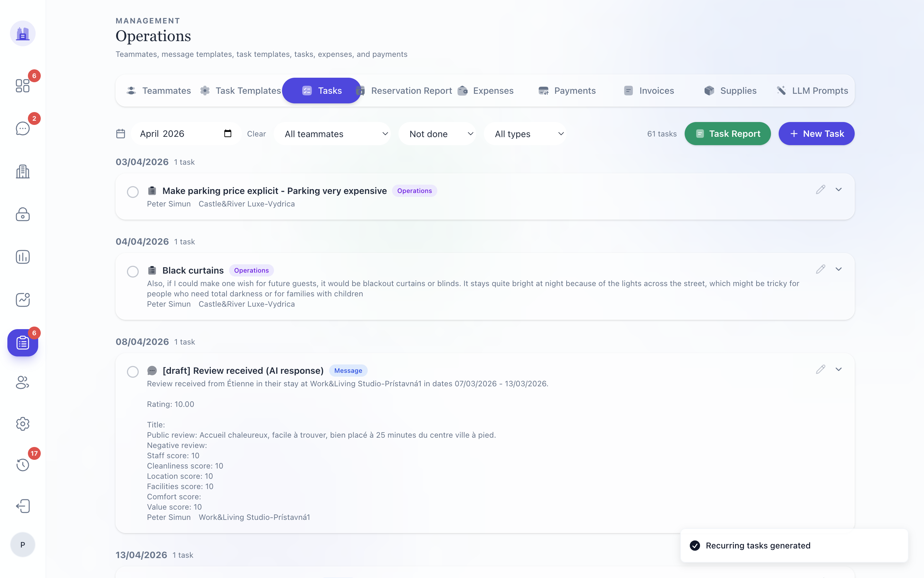The width and height of the screenshot is (924, 578).
Task: Select the Tasks tab
Action: 321,91
